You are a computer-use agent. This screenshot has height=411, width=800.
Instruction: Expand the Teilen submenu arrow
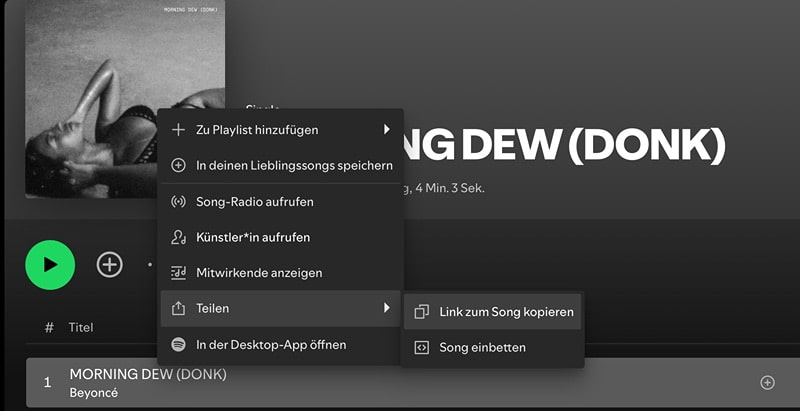coord(387,307)
